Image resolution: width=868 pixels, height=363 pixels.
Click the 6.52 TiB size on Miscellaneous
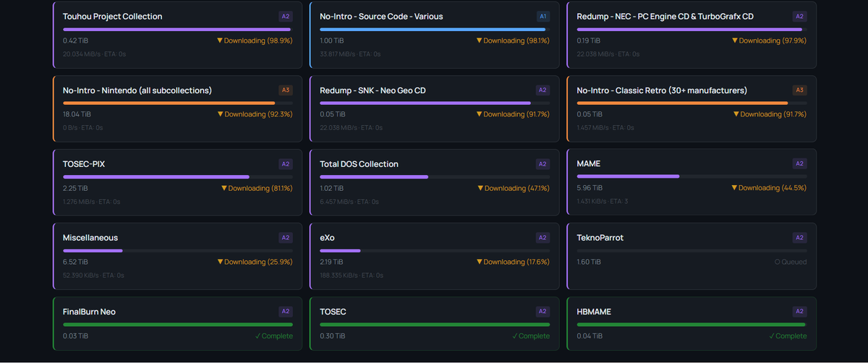(x=75, y=262)
